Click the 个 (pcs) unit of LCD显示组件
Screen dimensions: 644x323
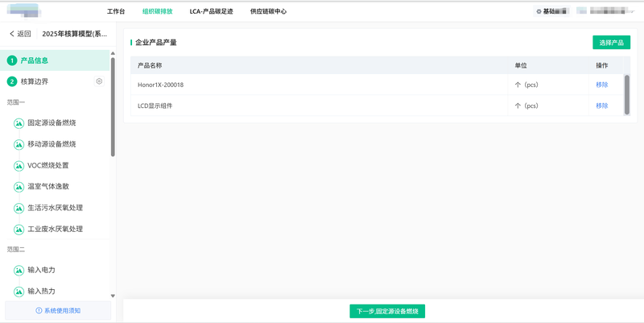point(526,106)
